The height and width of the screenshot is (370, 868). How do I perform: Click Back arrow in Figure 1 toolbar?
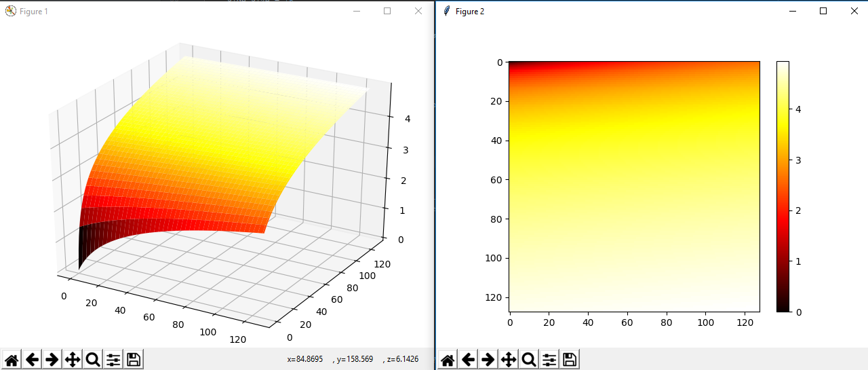32,360
